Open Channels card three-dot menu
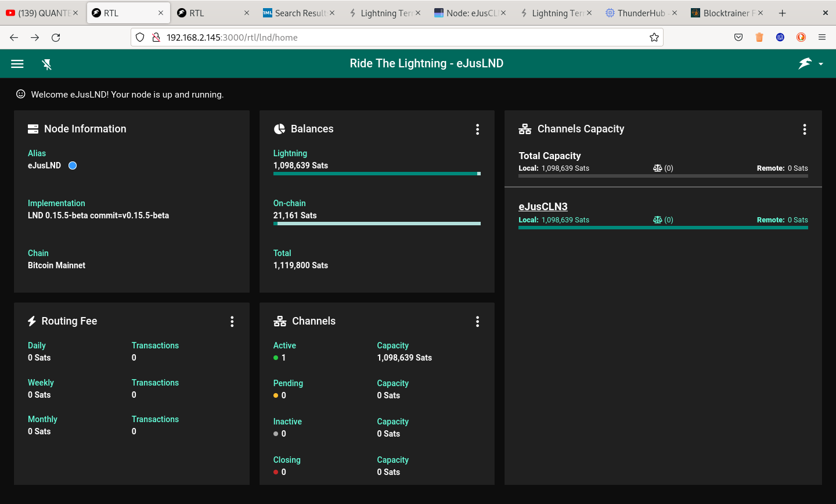Viewport: 836px width, 504px height. 477,322
